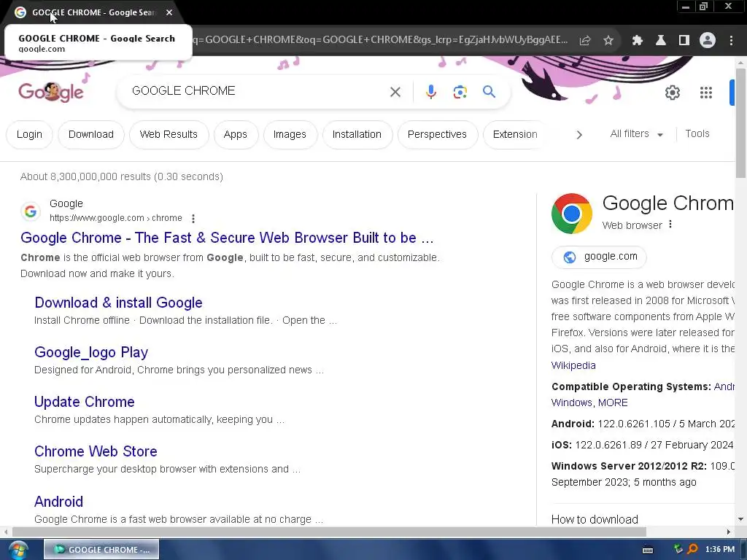Screen dimensions: 747x560
Task: Select the Images filter chip
Action: click(x=290, y=135)
